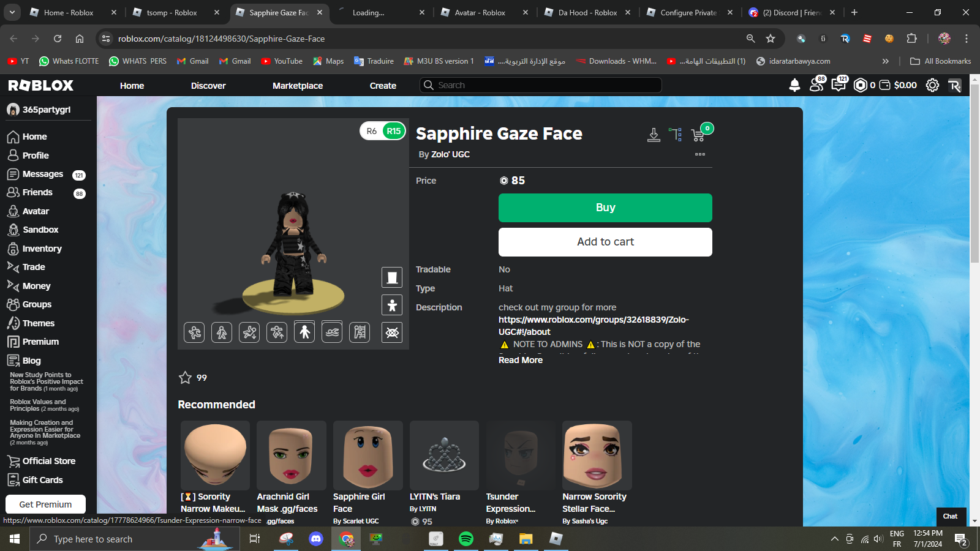Screen dimensions: 980x551
Task: Add the item to cart
Action: click(x=605, y=242)
